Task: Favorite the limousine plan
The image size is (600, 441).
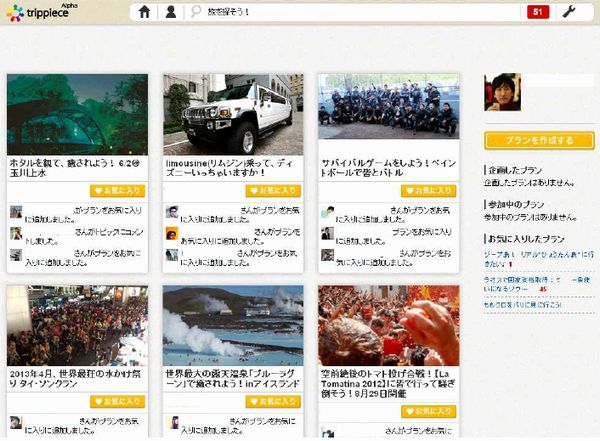Action: click(273, 191)
